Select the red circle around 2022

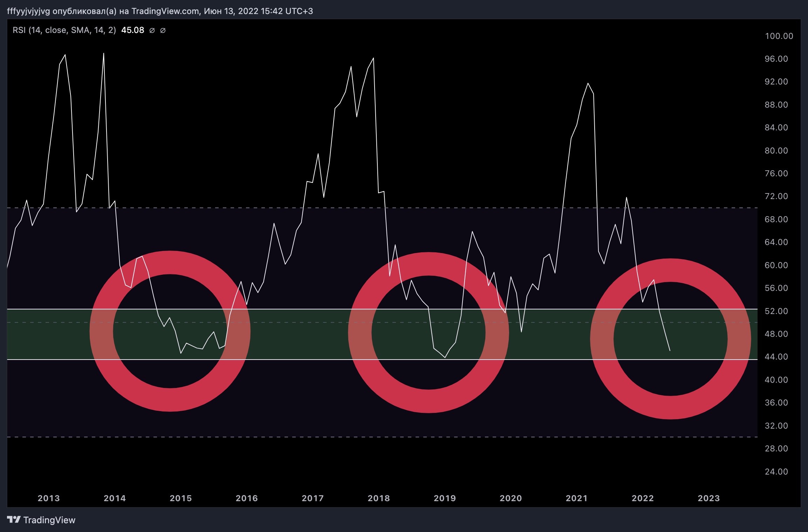670,407
